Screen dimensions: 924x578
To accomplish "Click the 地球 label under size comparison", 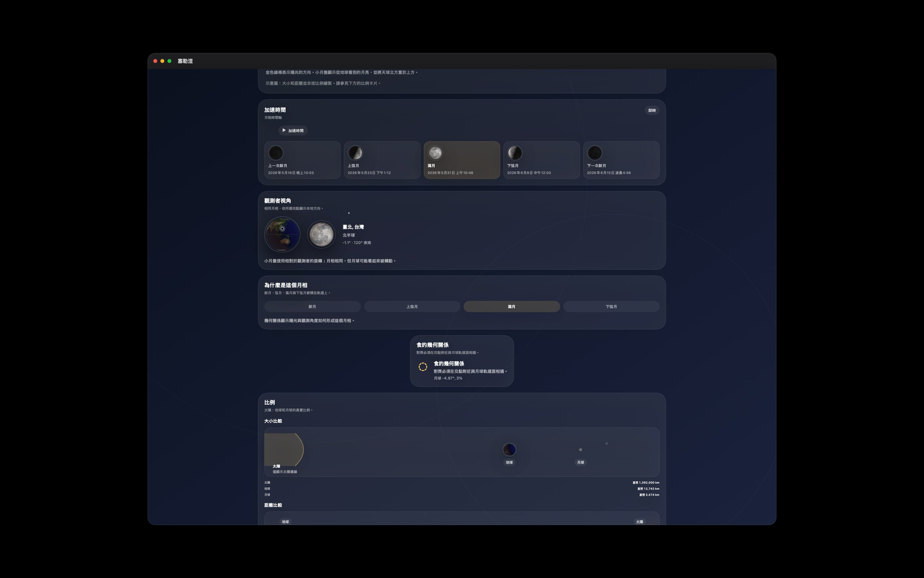I will (x=509, y=462).
